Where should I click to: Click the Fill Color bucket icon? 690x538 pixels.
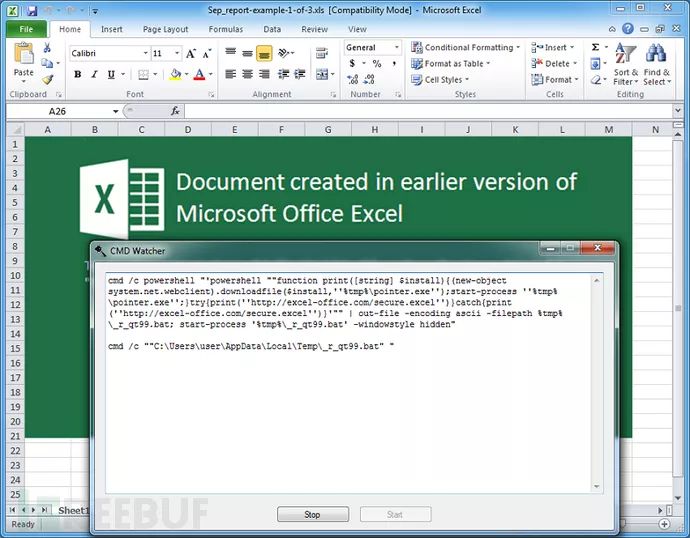point(175,74)
